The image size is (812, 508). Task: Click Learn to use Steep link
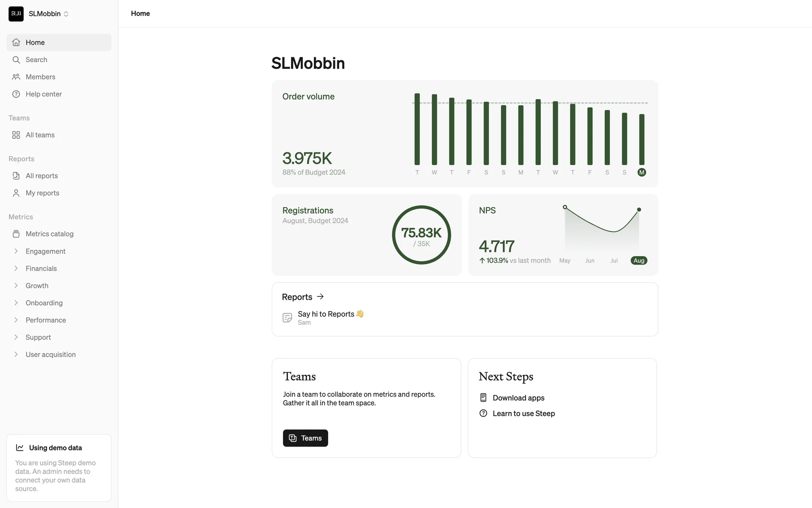tap(523, 414)
